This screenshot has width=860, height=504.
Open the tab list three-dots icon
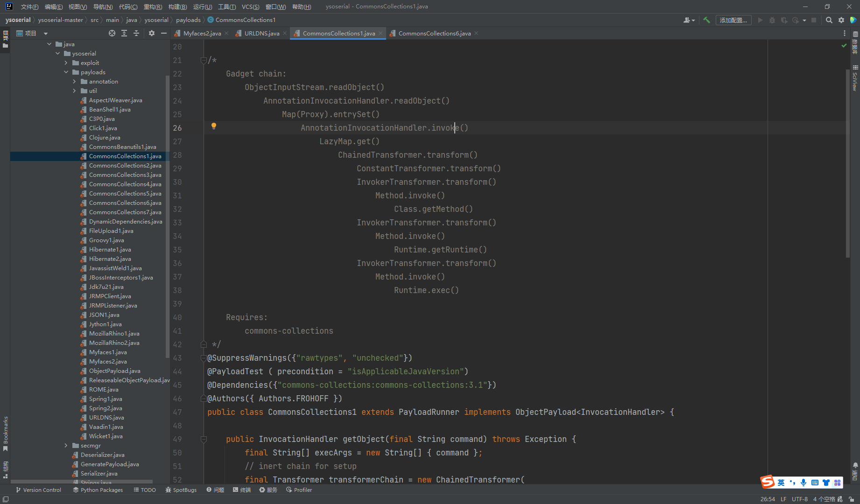[x=845, y=33]
